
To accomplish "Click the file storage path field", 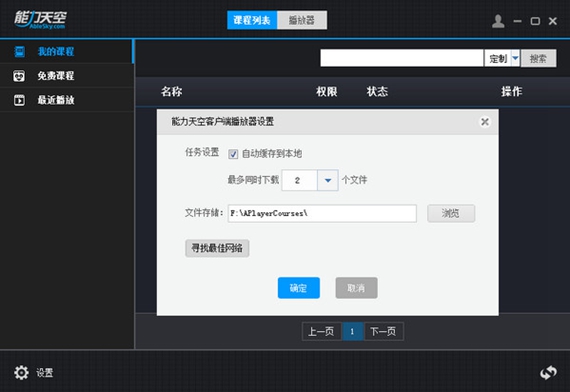I will pos(322,213).
